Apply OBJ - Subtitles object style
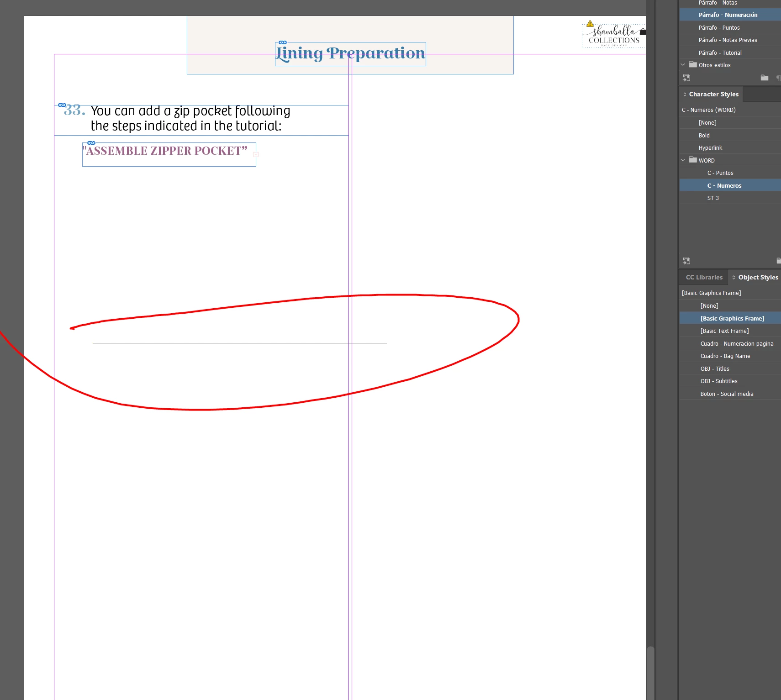781x700 pixels. coord(730,381)
